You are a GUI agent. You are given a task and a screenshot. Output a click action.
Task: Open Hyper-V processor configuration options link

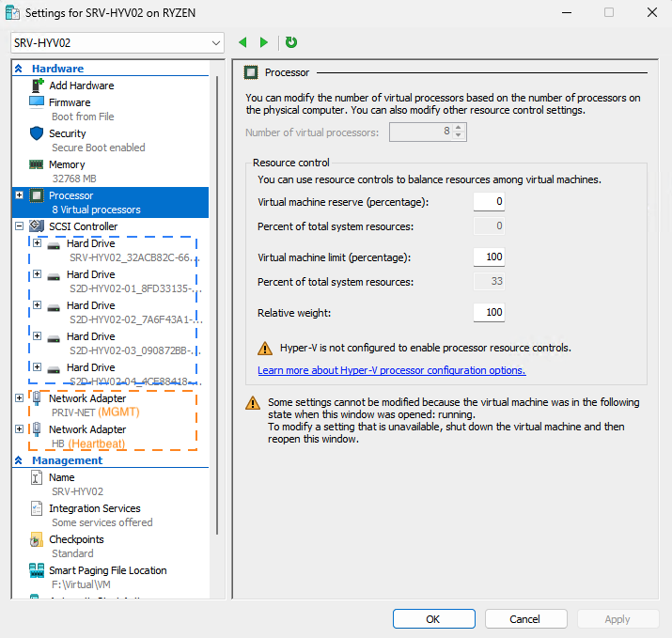tap(391, 370)
